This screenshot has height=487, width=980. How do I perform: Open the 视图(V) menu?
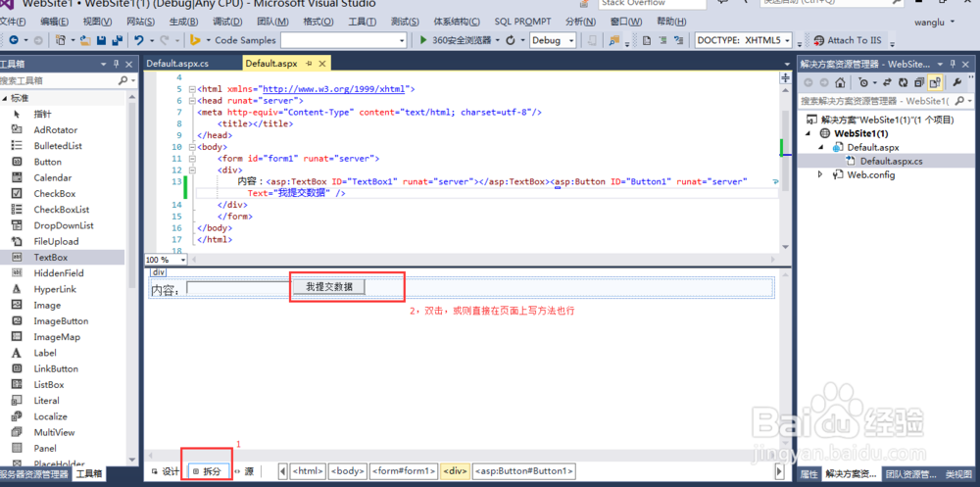tap(97, 22)
